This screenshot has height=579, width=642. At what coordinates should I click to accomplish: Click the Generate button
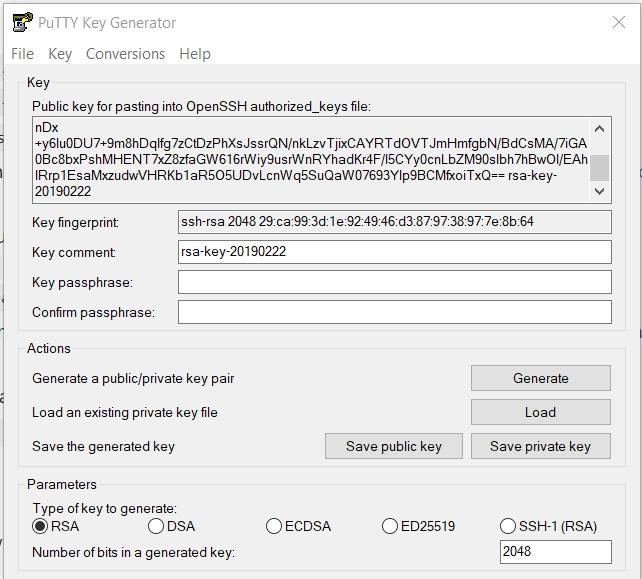(x=540, y=378)
